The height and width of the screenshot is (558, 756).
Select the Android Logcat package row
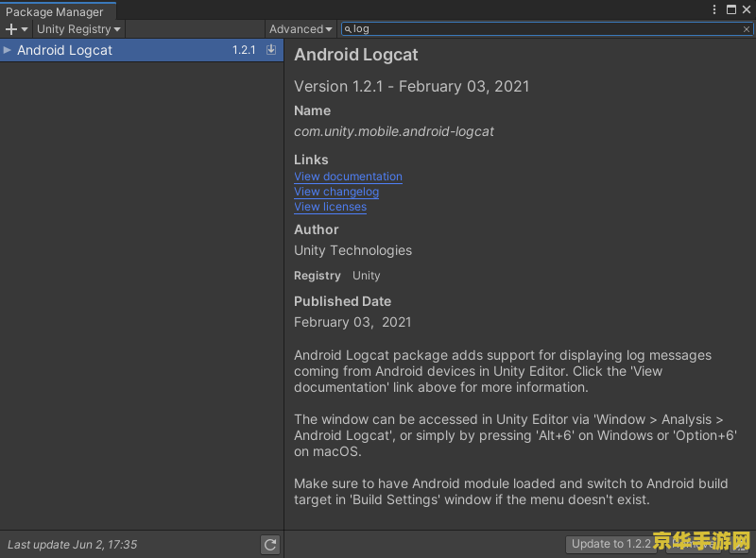click(x=142, y=50)
